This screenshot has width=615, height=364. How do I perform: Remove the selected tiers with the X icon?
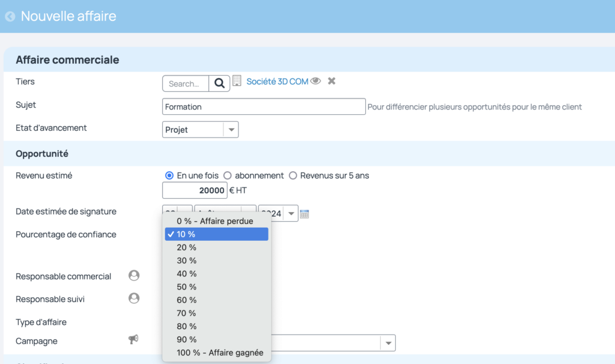coord(332,81)
